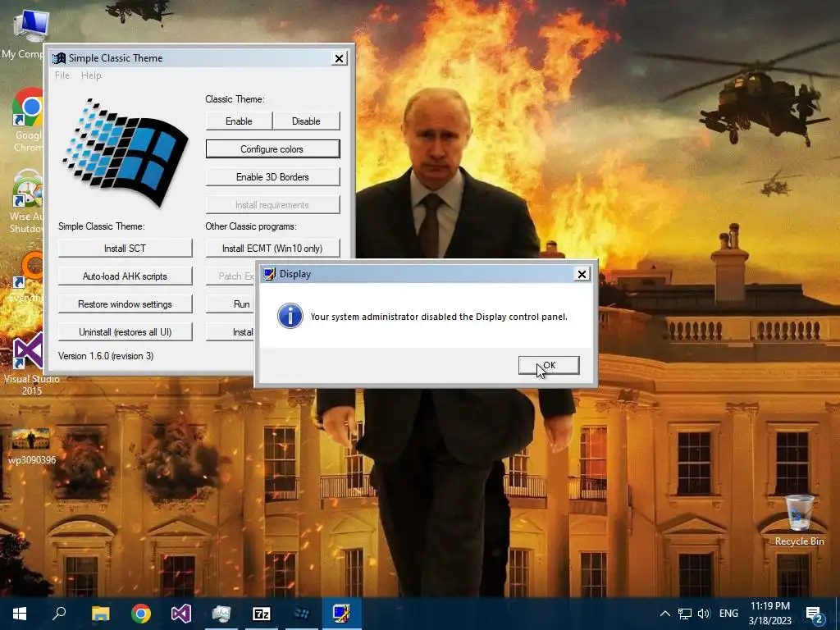Click the Display dialog title bar icon

point(269,274)
